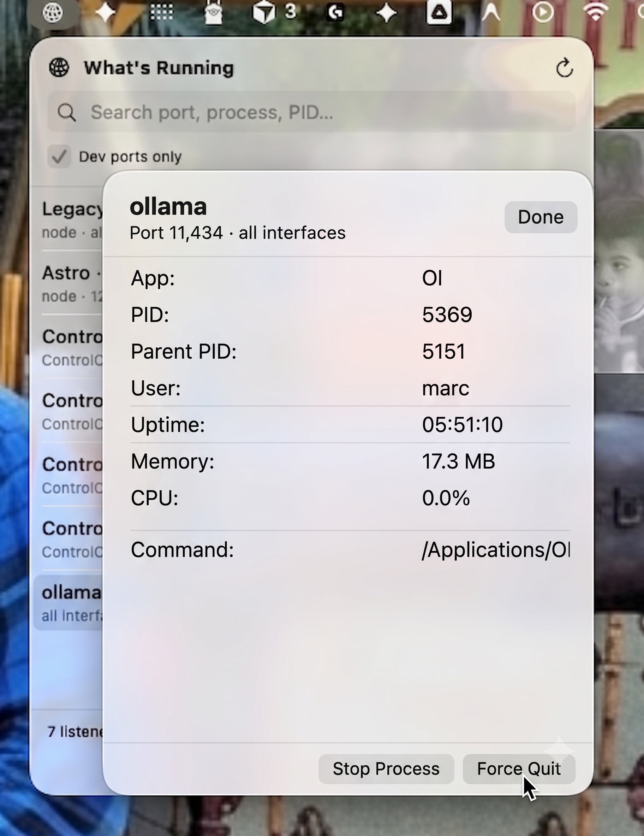644x836 pixels.
Task: Click the Force Quit button
Action: (x=519, y=769)
